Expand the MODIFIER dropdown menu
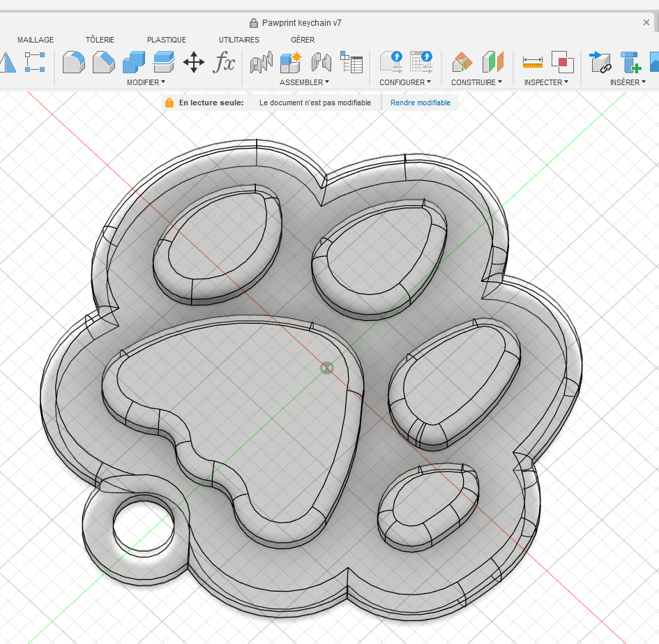 click(x=146, y=82)
